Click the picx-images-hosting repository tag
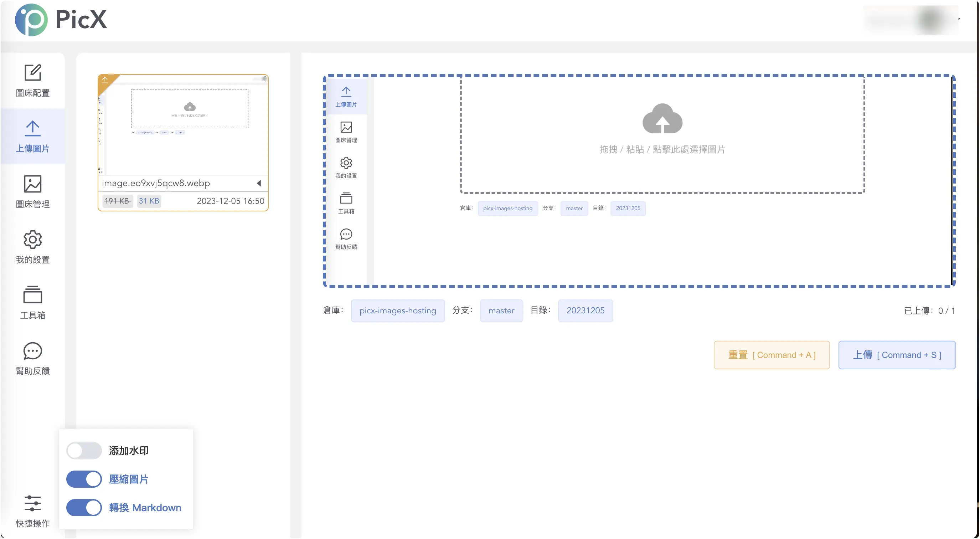The height and width of the screenshot is (539, 980). (398, 310)
